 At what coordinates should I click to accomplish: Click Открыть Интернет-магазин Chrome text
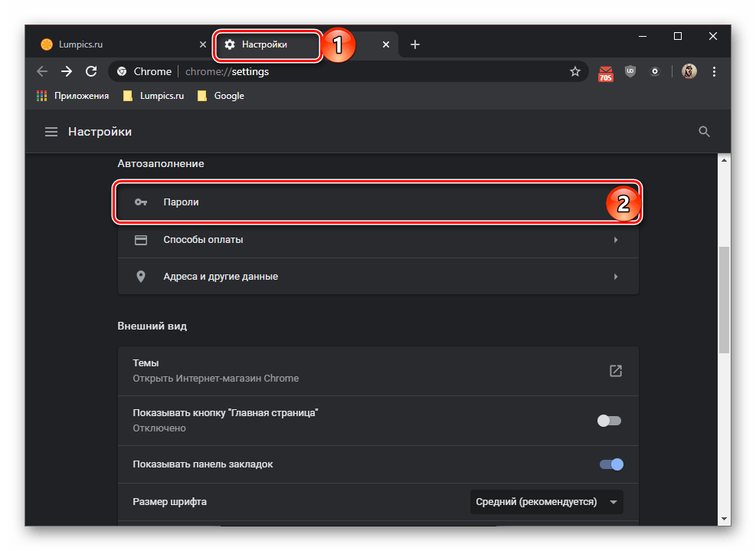[x=215, y=379]
